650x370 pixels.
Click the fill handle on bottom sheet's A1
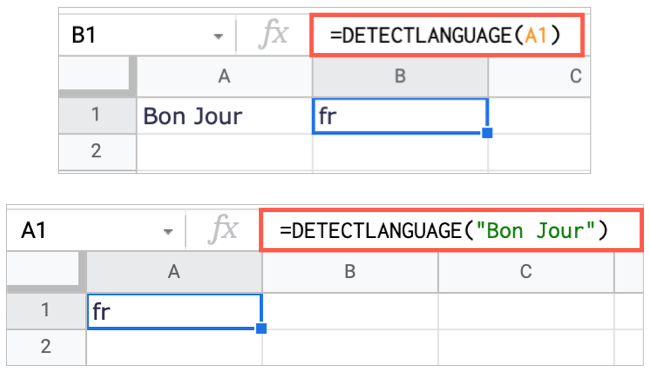pyautogui.click(x=262, y=329)
